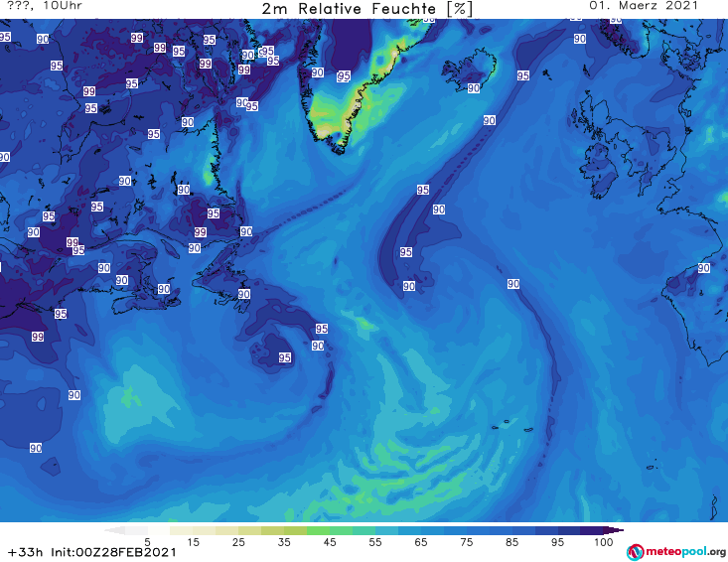Click the colorbar tick label '45'
728x562 pixels.
click(x=330, y=542)
